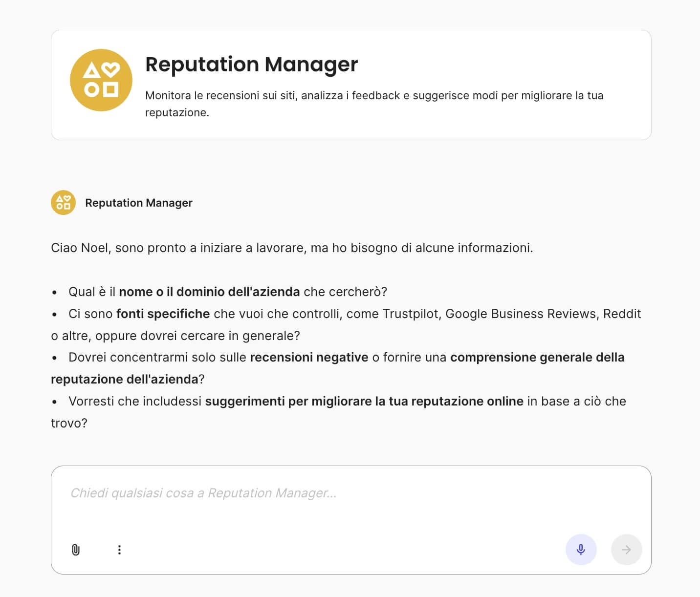Expand attachment options via the paperclip
The image size is (700, 597).
pyautogui.click(x=75, y=549)
